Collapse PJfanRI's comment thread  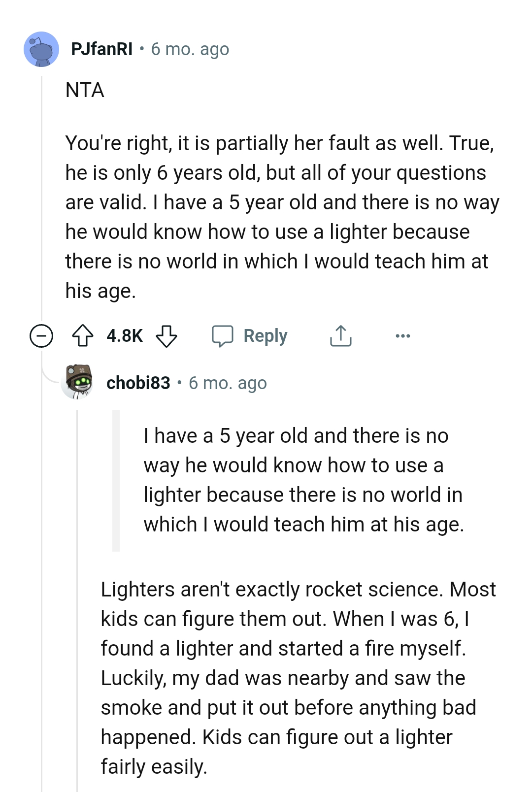(41, 336)
